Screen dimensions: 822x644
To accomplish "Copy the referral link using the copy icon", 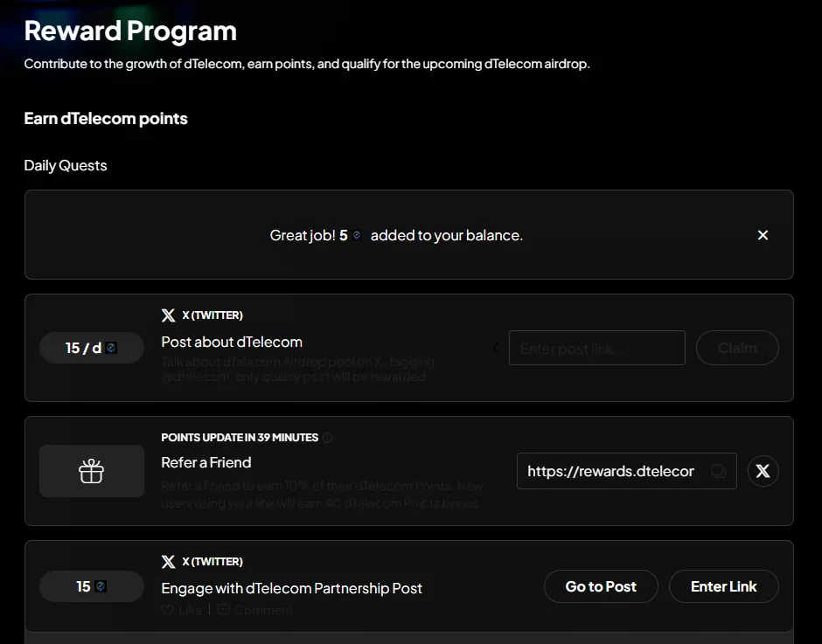I will click(718, 471).
